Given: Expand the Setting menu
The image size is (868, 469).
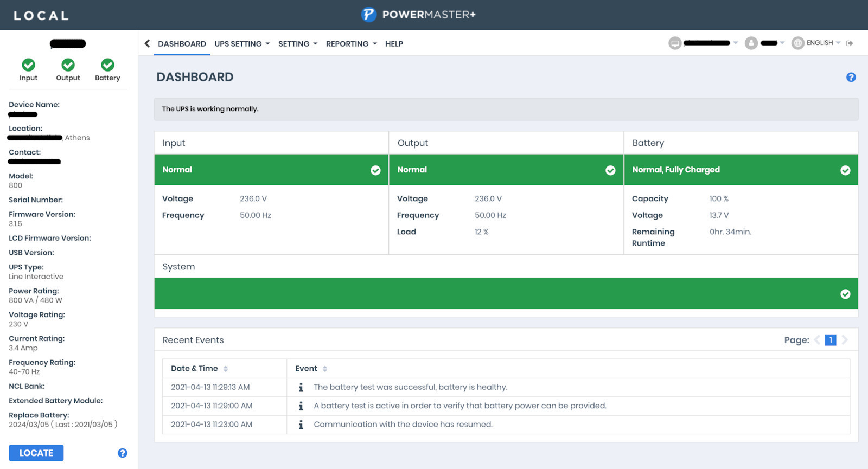Looking at the screenshot, I should click(x=298, y=43).
